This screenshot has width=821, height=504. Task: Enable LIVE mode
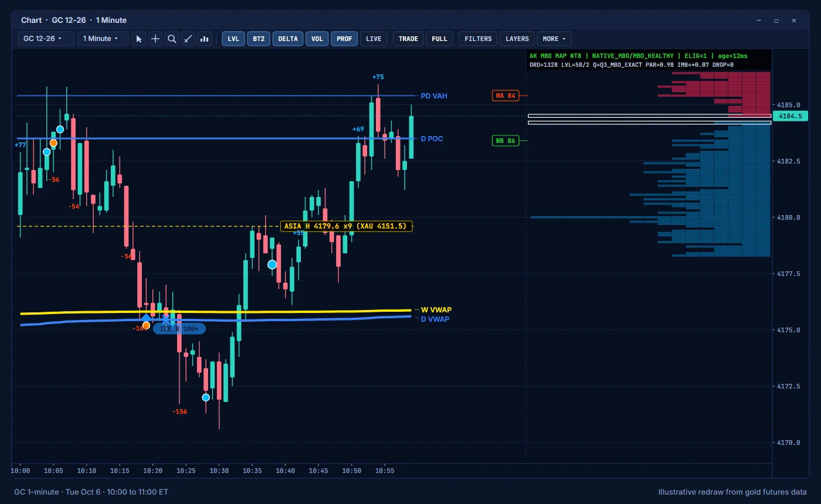pos(374,39)
